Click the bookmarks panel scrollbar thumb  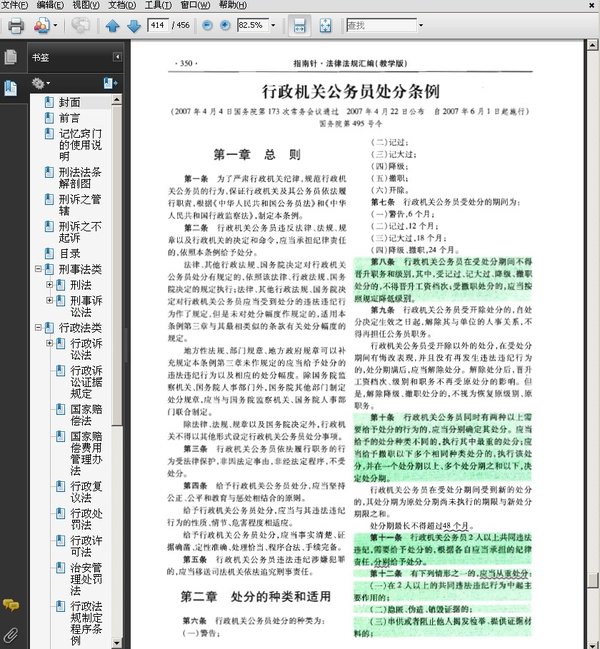click(x=117, y=265)
